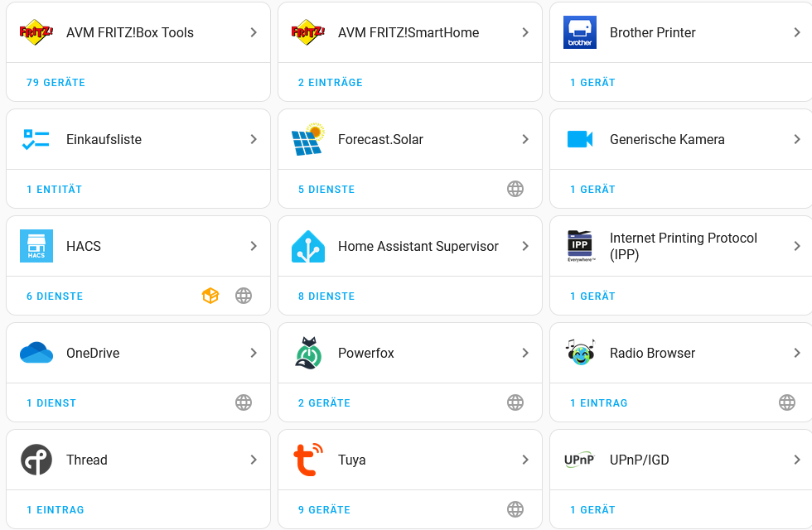
Task: Open the 79 Geräte link for FRITZ!Box Tools
Action: (x=56, y=83)
